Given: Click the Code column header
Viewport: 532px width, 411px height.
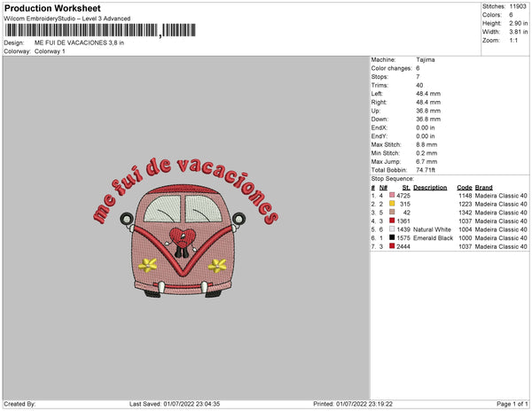Looking at the screenshot, I should click(x=464, y=188).
